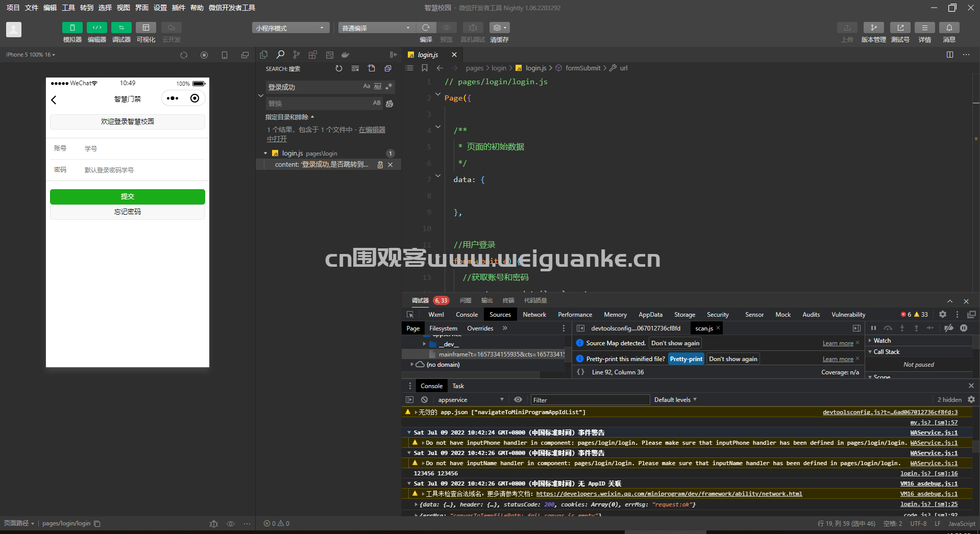Click the simulator refresh icon

coord(184,55)
